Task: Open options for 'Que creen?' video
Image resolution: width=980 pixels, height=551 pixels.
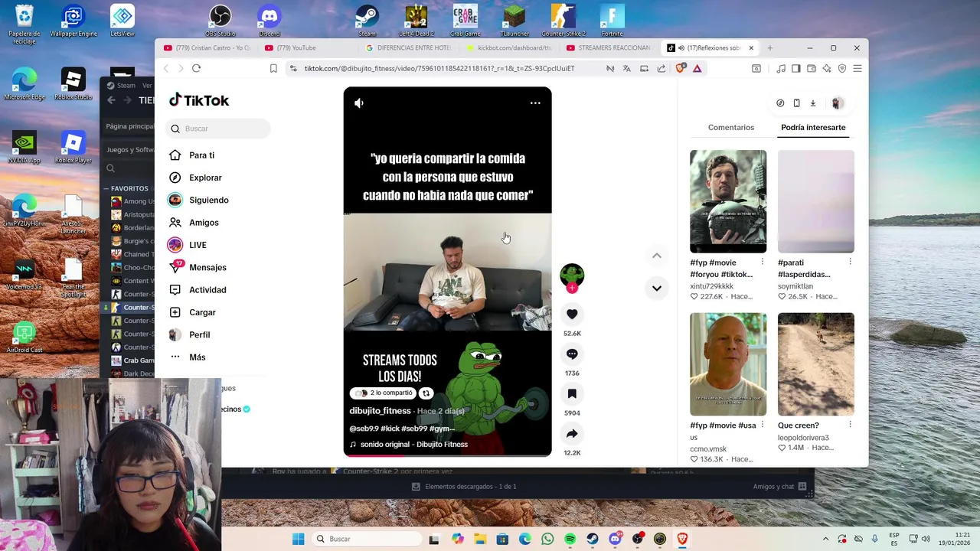Action: [850, 425]
